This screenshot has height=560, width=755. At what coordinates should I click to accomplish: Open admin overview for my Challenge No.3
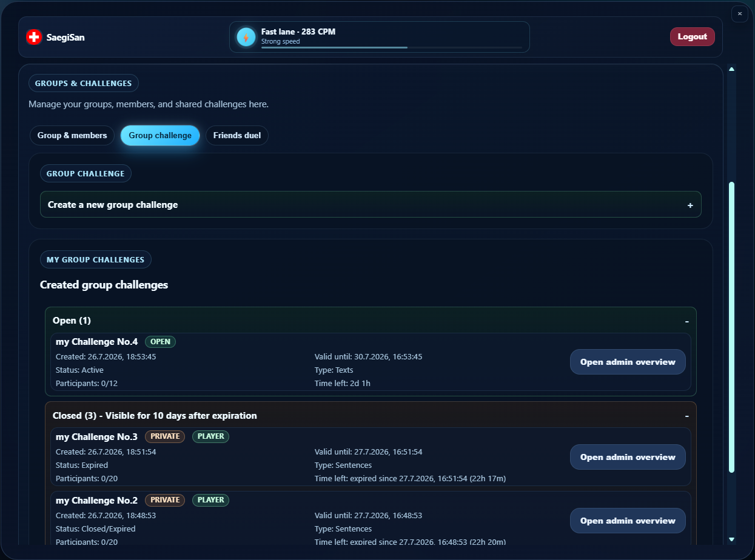pos(628,457)
